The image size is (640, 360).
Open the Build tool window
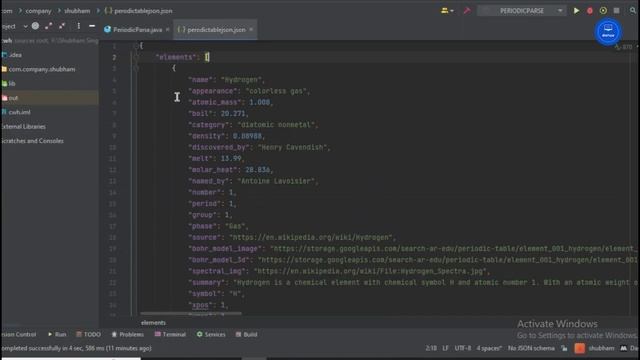[x=246, y=334]
